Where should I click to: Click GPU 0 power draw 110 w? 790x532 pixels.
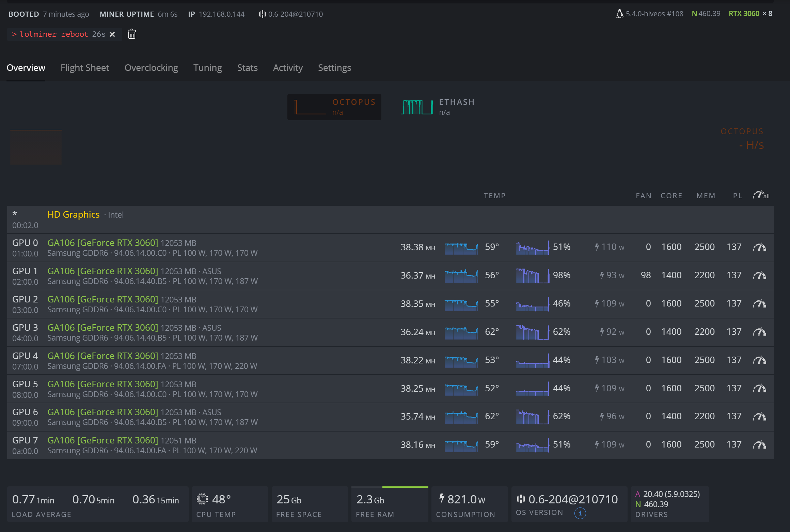click(610, 247)
